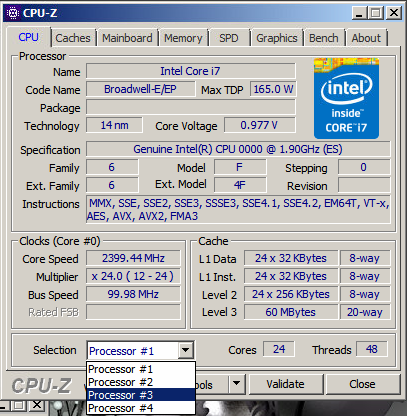The height and width of the screenshot is (416, 407).
Task: Open the About tab
Action: click(366, 38)
